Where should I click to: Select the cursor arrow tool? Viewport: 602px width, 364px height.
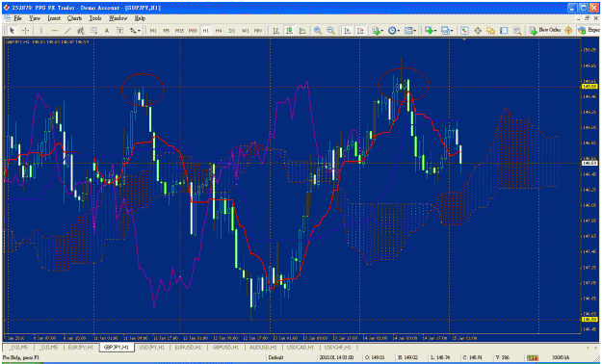tap(12, 31)
